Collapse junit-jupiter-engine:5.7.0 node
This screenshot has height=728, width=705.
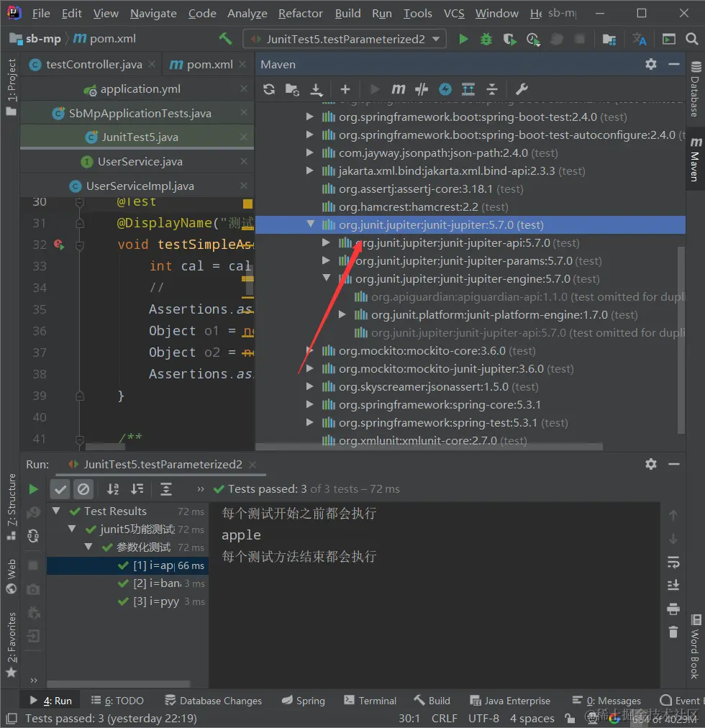tap(327, 278)
